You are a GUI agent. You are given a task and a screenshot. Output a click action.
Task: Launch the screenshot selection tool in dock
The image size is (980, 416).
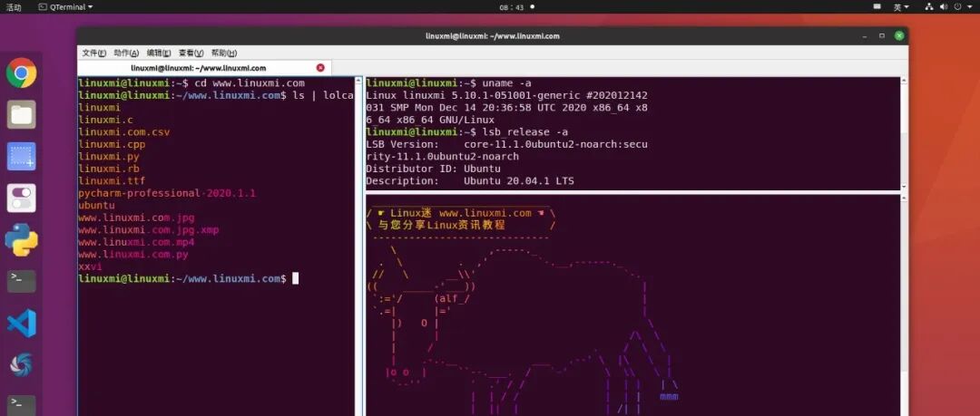[x=21, y=156]
